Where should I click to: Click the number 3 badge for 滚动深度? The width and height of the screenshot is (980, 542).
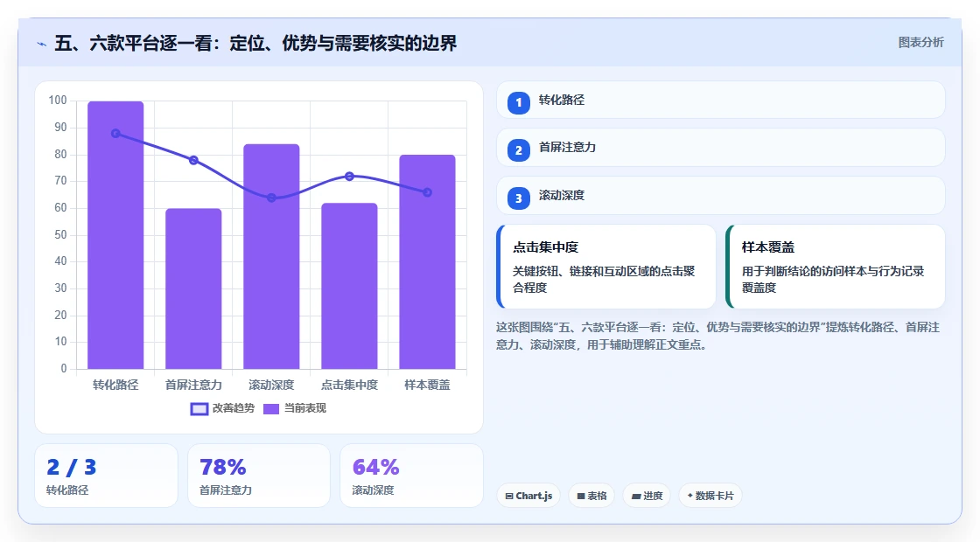pyautogui.click(x=518, y=198)
